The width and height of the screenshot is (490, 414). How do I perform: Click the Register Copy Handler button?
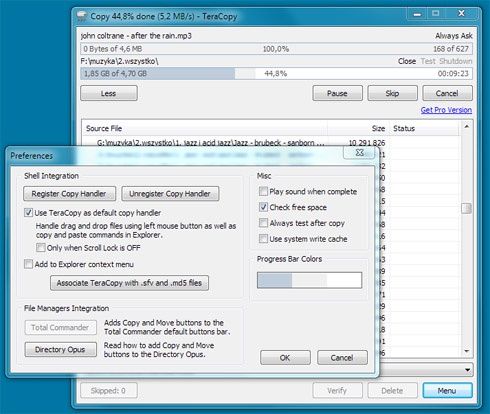tap(70, 194)
